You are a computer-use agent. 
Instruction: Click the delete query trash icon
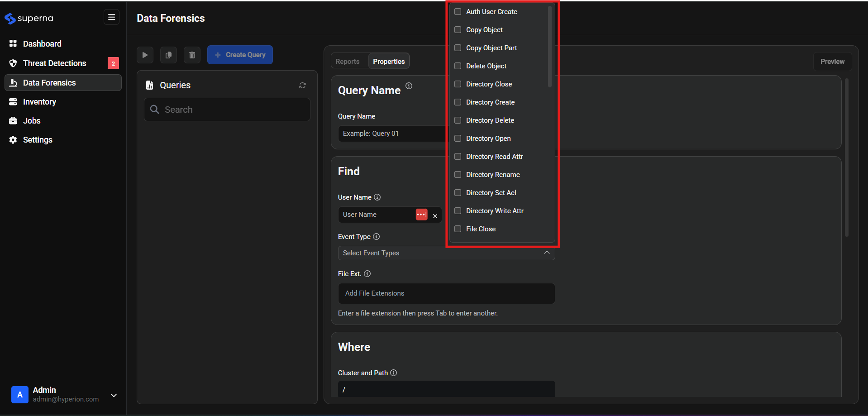(x=192, y=55)
